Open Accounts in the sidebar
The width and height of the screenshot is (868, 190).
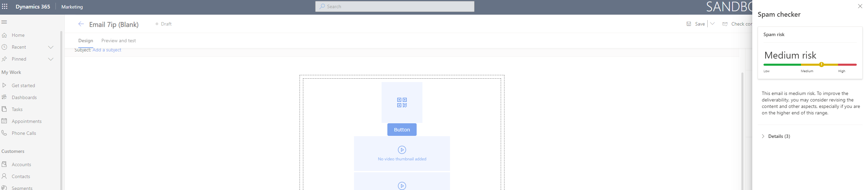pos(21,164)
